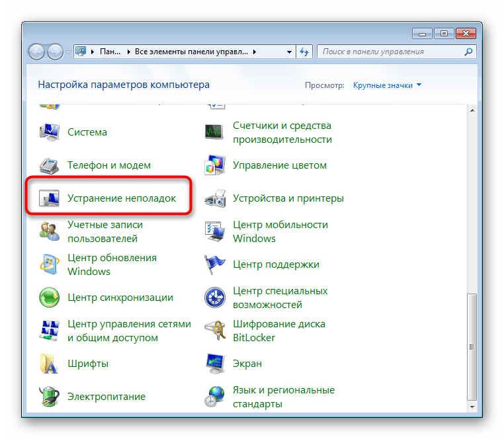The height and width of the screenshot is (439, 504).
Task: Expand the arrow before Пан... breadcrumb
Action: (x=93, y=52)
